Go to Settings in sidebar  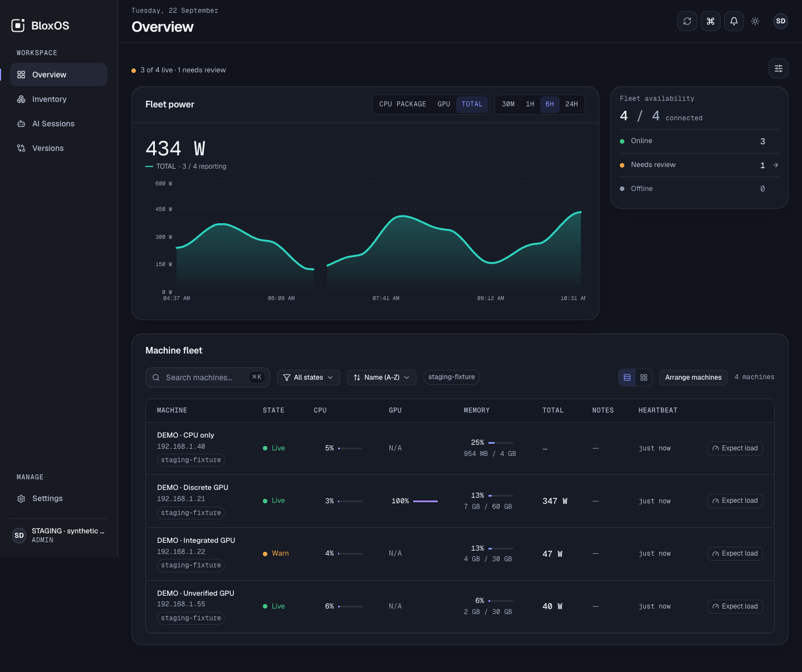point(58,499)
